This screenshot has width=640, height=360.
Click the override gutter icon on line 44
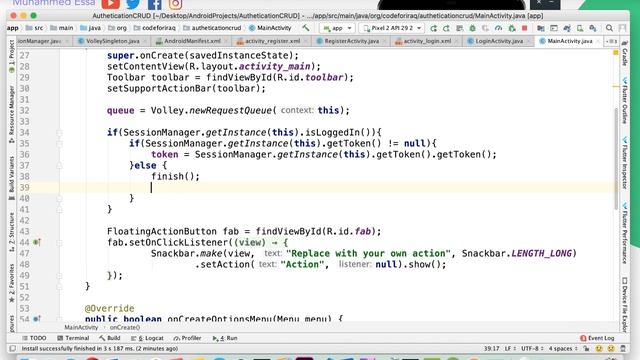37,242
